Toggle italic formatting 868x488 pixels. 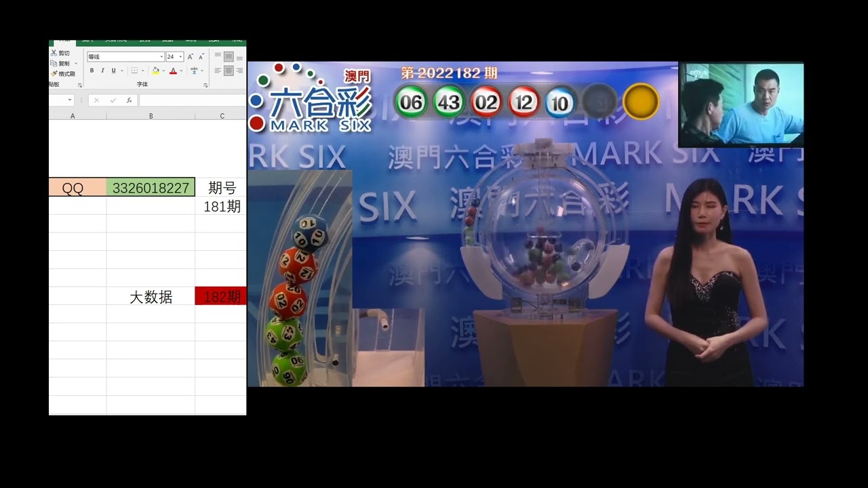[x=102, y=70]
